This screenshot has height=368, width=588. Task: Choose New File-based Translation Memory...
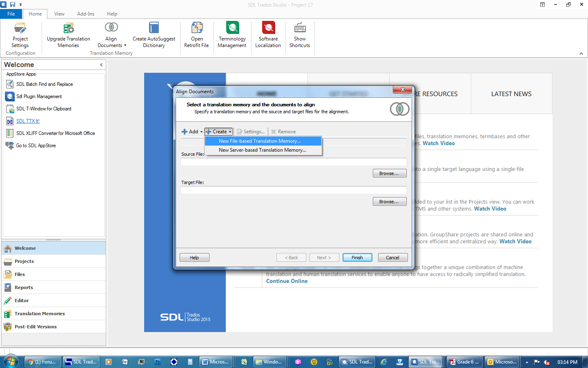[263, 141]
